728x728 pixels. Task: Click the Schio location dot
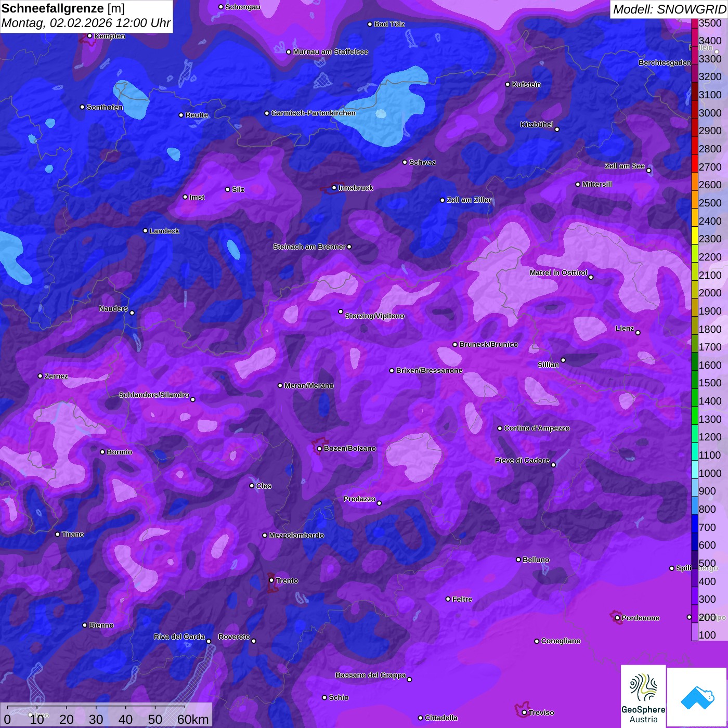click(324, 697)
